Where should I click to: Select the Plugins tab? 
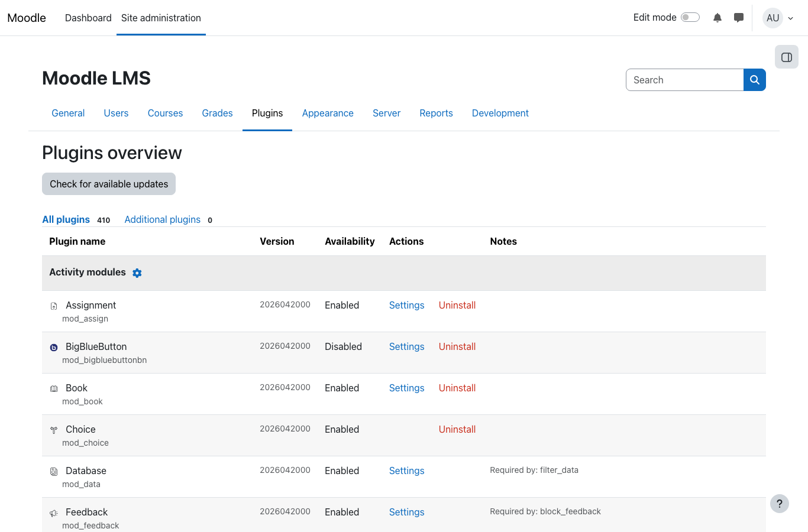click(267, 113)
